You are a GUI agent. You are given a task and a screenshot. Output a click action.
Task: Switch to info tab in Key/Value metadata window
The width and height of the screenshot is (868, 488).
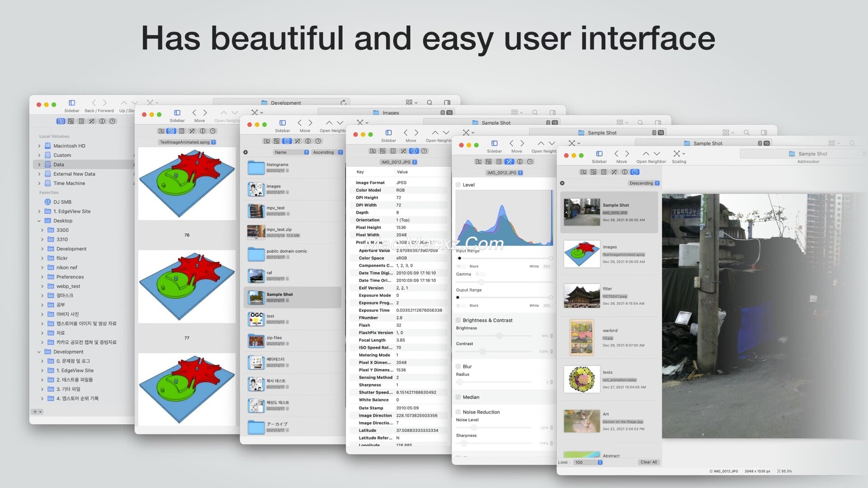[414, 151]
